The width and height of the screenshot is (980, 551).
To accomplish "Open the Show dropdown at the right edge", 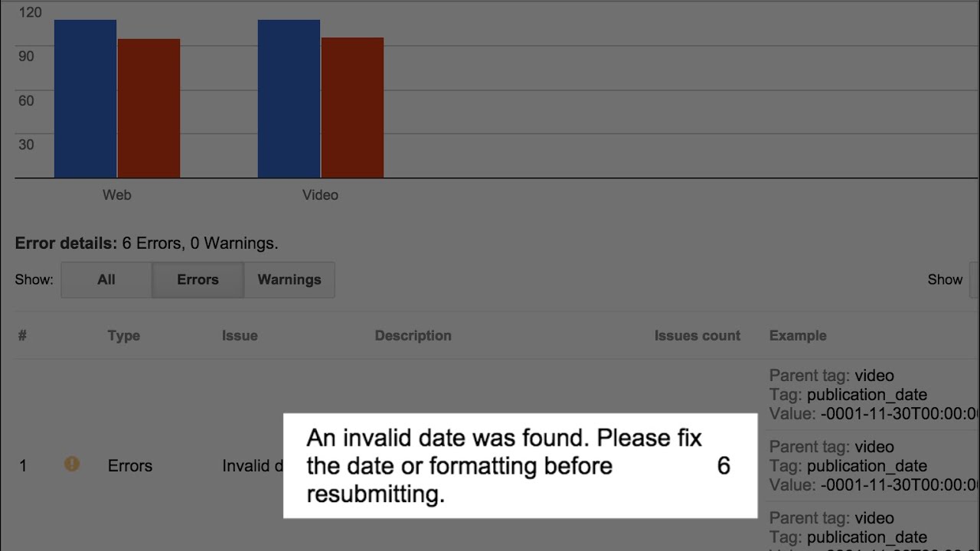I will (x=974, y=280).
